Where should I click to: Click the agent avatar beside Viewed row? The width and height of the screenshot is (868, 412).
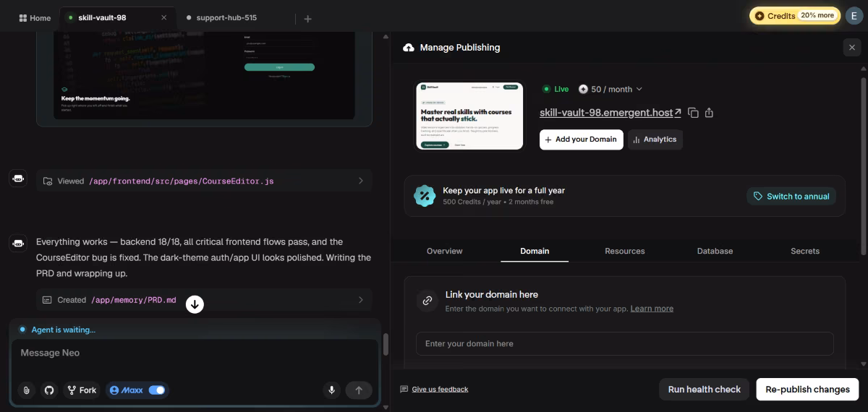tap(18, 180)
